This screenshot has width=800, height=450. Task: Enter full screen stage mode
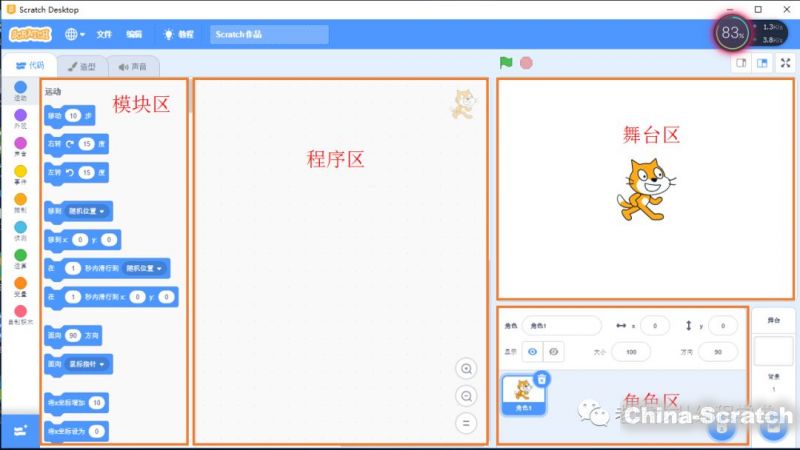pyautogui.click(x=785, y=63)
